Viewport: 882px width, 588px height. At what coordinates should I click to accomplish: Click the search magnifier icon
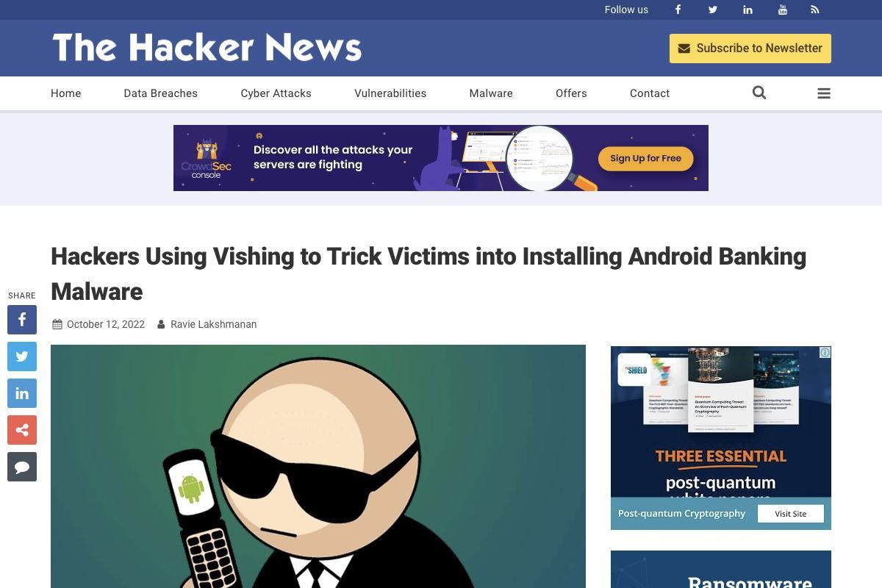pos(759,93)
